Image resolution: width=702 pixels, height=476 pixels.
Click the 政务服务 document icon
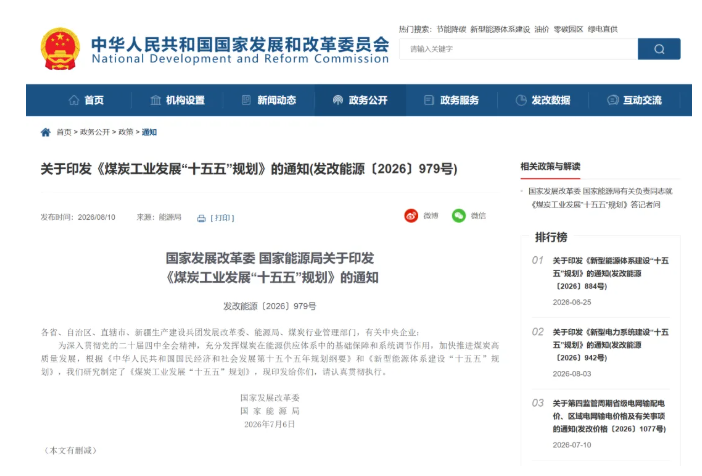pos(429,100)
